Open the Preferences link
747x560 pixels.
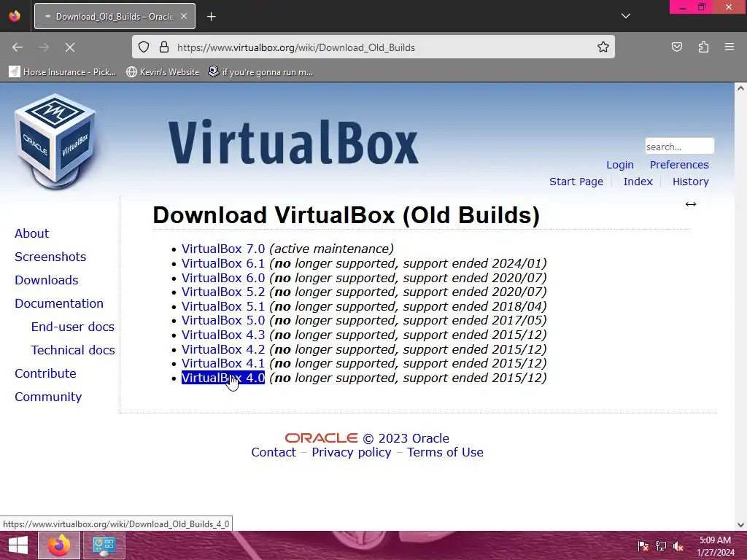679,165
